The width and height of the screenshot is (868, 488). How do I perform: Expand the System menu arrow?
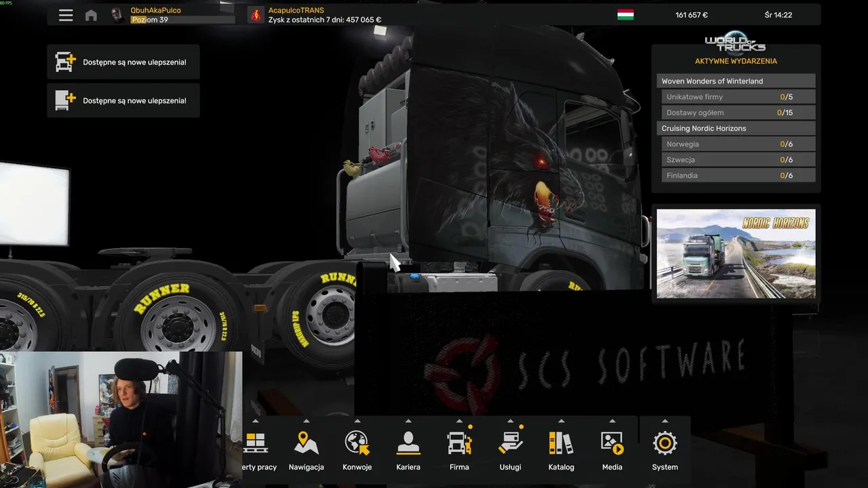pos(665,421)
